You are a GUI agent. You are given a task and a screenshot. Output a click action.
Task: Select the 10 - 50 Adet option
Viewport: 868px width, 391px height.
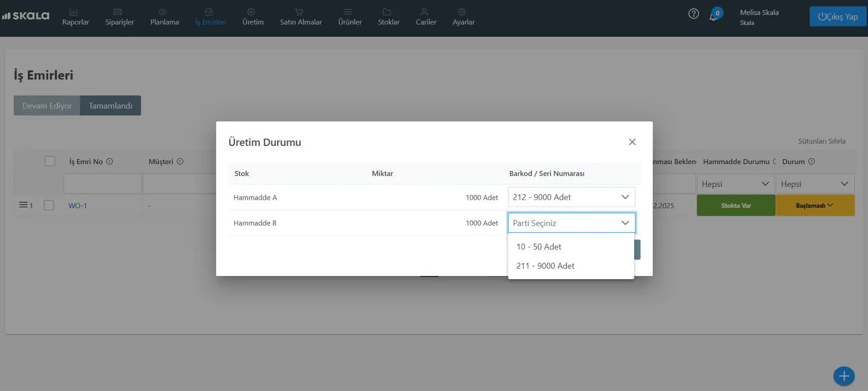coord(571,247)
